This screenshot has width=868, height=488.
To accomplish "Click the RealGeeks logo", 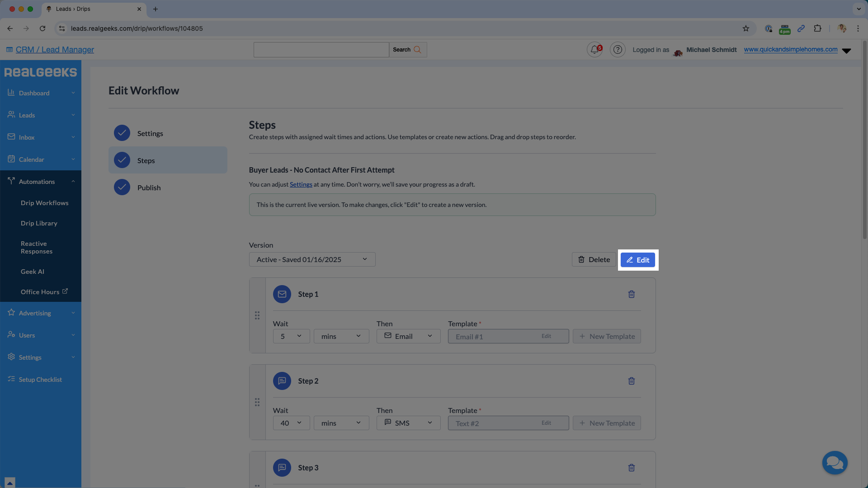I will [x=40, y=72].
